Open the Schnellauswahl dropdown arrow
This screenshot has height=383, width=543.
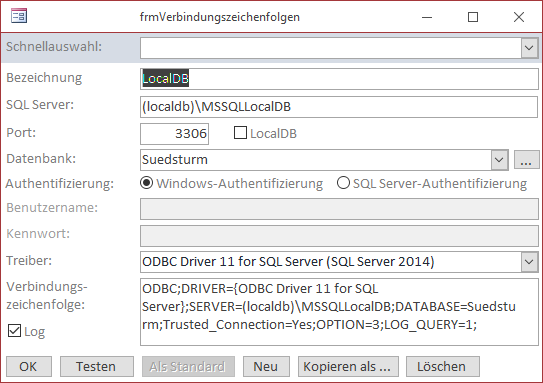(529, 48)
